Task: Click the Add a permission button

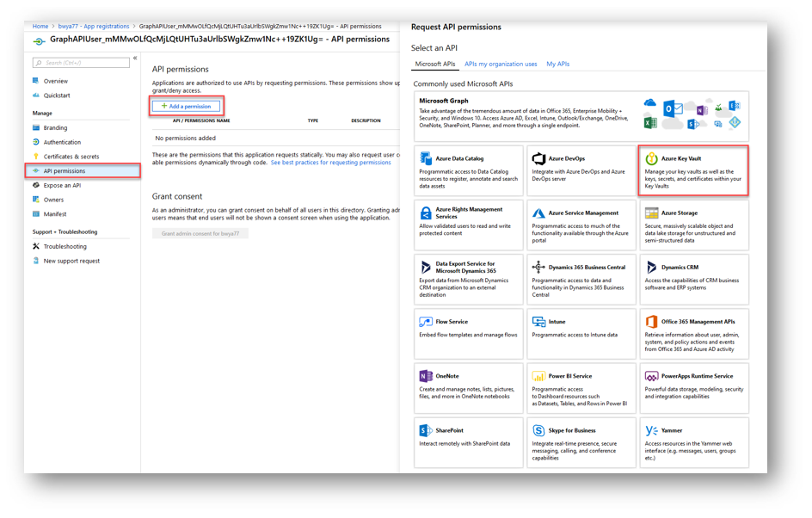Action: pos(187,106)
